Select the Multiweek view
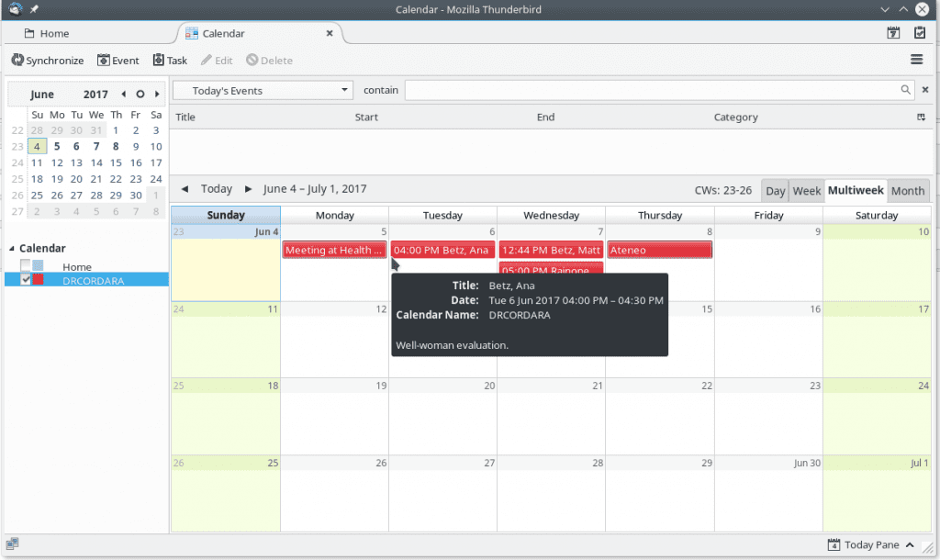The image size is (940, 560). 856,190
